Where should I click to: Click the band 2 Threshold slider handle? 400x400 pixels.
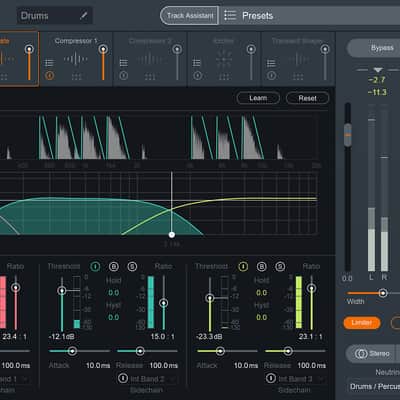tap(62, 291)
